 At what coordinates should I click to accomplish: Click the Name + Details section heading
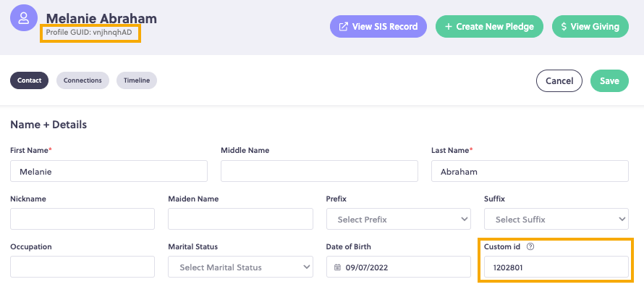coord(48,125)
